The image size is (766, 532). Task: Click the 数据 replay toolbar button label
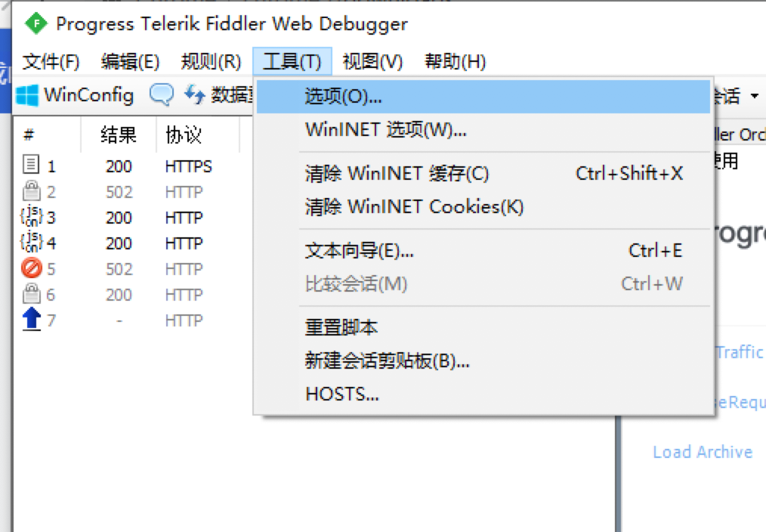pos(233,94)
